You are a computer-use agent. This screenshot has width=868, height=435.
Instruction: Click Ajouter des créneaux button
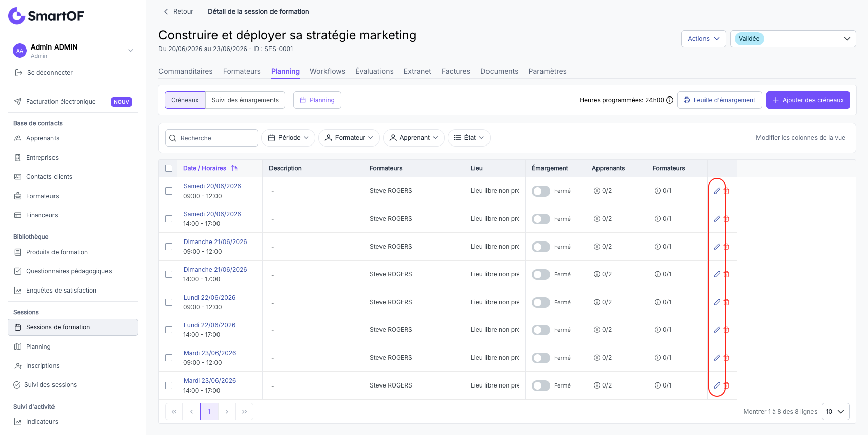point(808,100)
